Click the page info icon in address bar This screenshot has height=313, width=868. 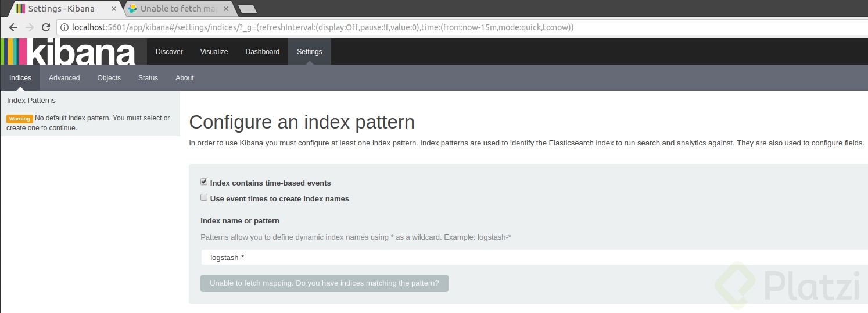coord(64,27)
